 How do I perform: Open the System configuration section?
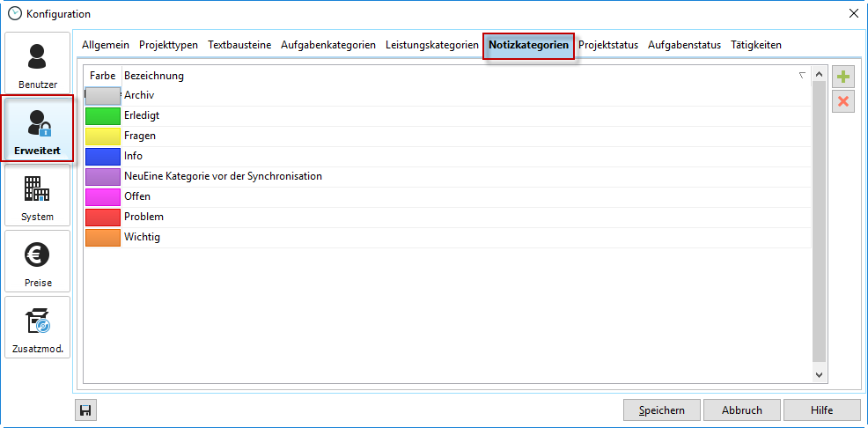(x=37, y=196)
